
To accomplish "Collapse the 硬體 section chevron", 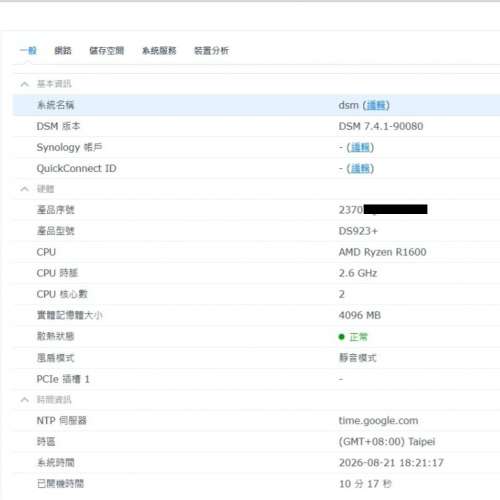I will point(24,189).
